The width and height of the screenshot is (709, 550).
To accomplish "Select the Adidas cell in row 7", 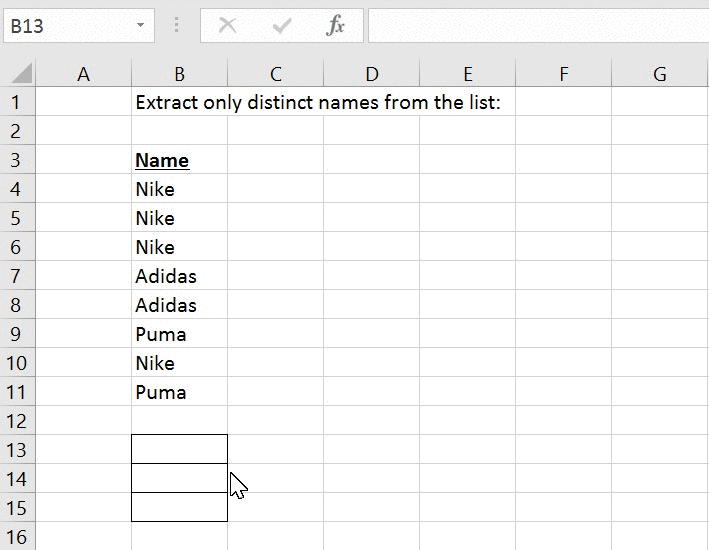I will (x=166, y=276).
